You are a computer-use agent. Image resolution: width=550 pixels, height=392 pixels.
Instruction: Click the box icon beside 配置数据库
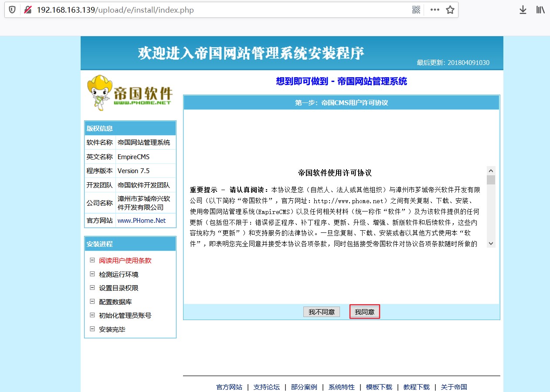pos(92,301)
